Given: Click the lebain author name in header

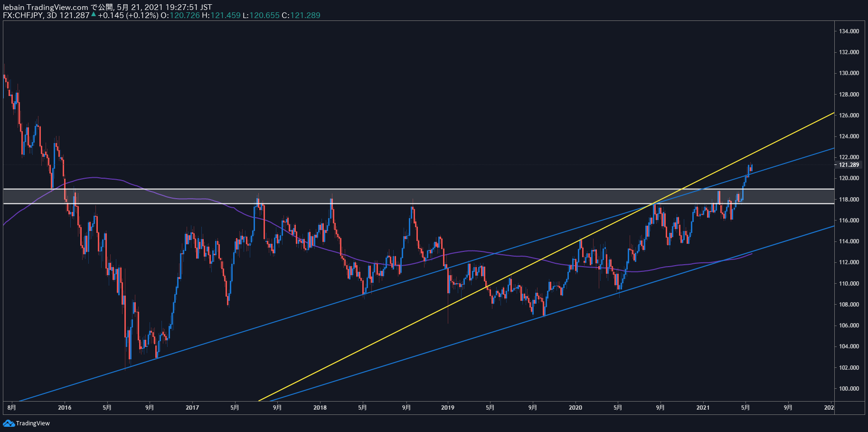Looking at the screenshot, I should (14, 7).
